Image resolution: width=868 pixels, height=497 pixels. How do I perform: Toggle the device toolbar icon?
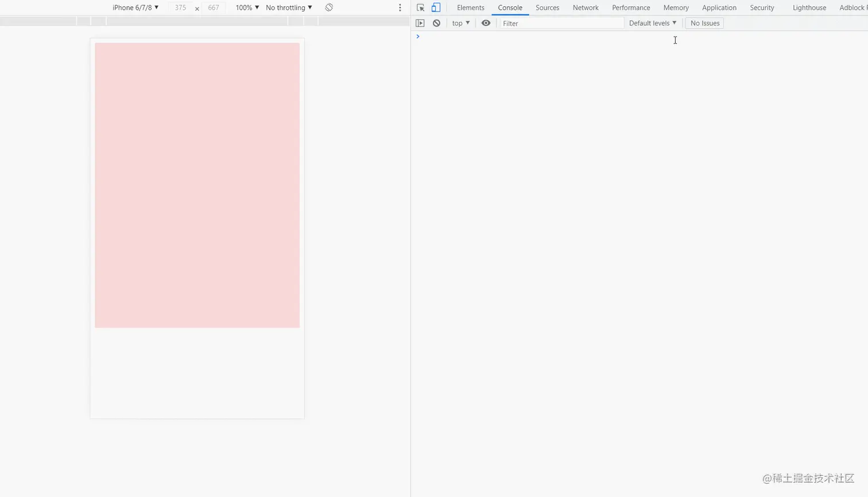[436, 7]
